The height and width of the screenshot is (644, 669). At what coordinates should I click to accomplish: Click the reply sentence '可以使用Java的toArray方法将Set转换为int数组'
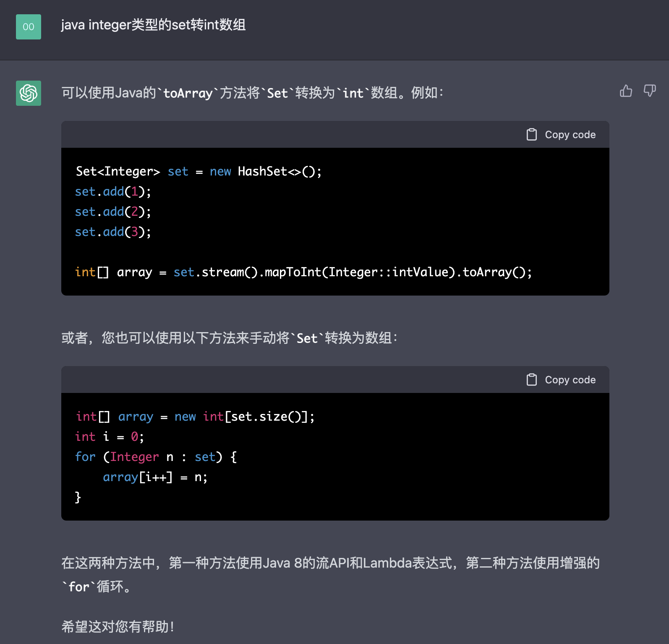[252, 93]
